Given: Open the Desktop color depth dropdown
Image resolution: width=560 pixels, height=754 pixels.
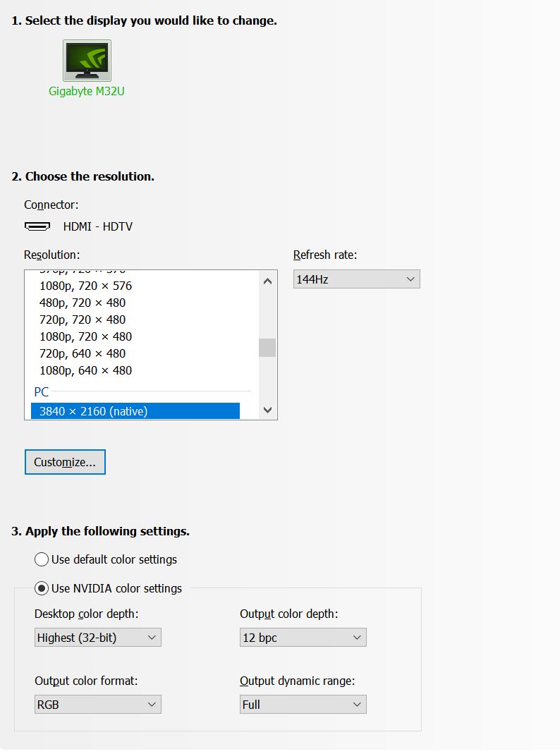Looking at the screenshot, I should pyautogui.click(x=97, y=638).
